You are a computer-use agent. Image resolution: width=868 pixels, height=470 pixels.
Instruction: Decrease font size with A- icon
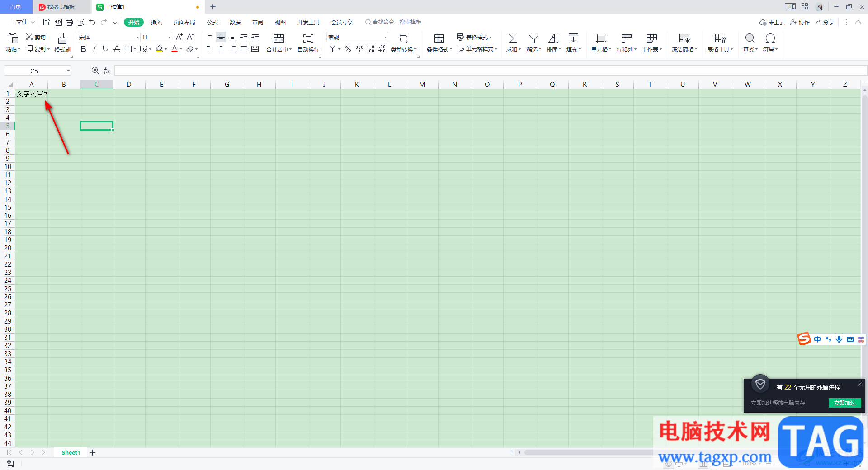click(190, 37)
